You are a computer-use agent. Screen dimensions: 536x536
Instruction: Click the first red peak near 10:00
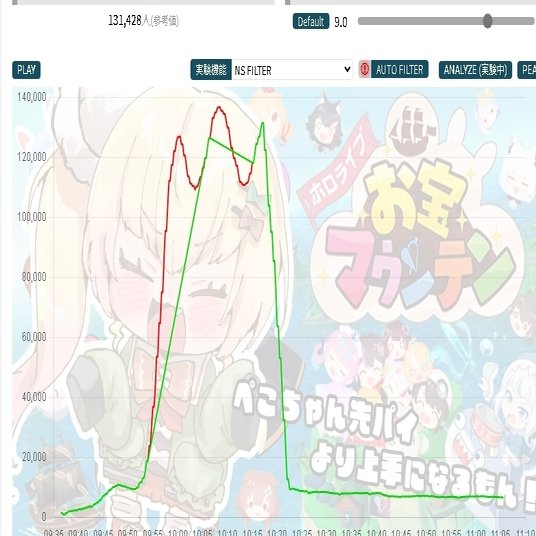click(179, 137)
